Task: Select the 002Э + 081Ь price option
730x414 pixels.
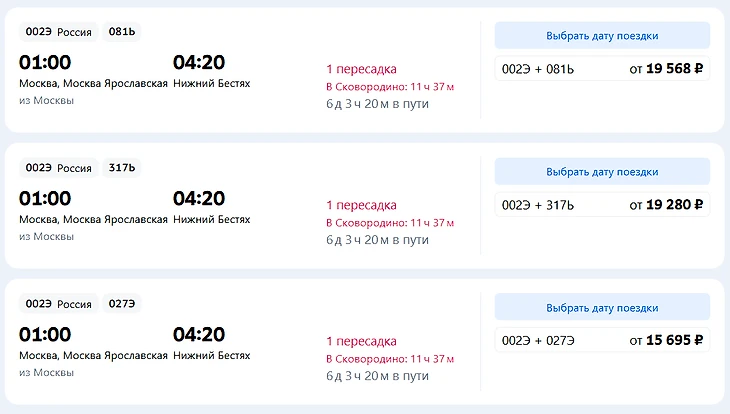Action: tap(602, 69)
